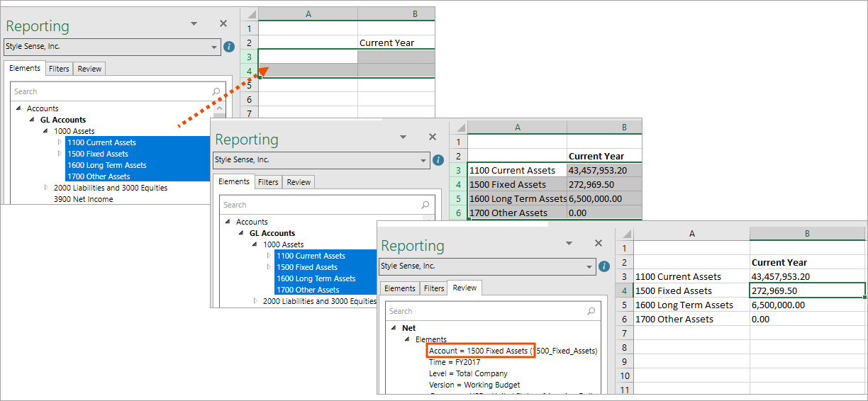Screen dimensions: 868x401
Task: Switch to the Review tab in the middle pane
Action: [299, 182]
